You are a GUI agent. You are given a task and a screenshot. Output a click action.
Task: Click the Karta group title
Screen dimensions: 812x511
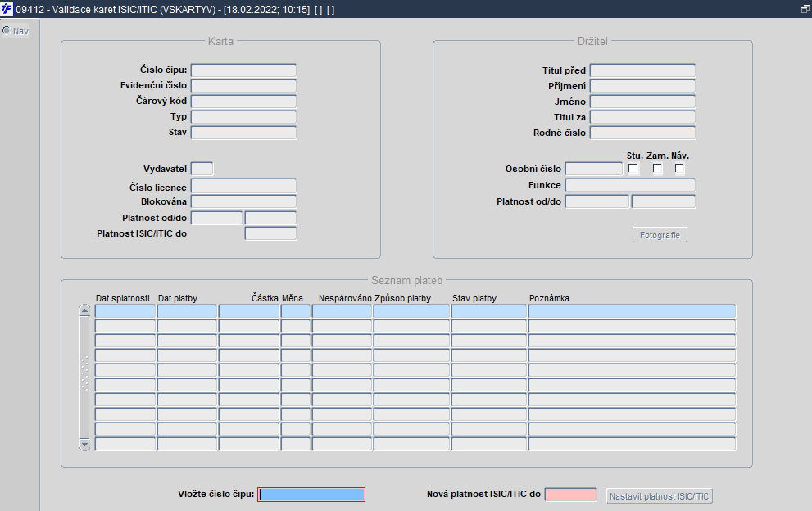[x=220, y=42]
